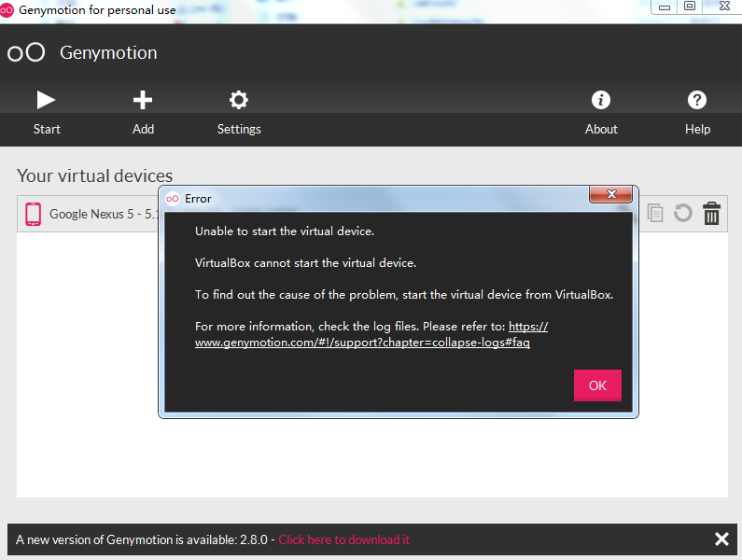Viewport: 742px width, 560px height.
Task: Click the Start label in toolbar
Action: (x=47, y=129)
